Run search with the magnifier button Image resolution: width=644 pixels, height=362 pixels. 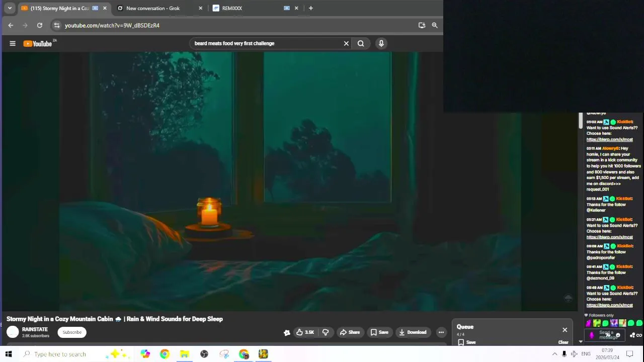[x=361, y=43]
